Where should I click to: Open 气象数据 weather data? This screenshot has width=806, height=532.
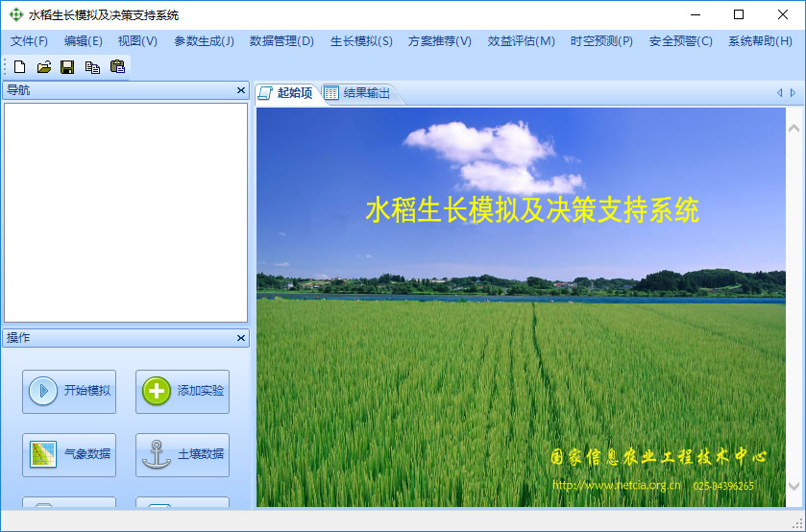coord(69,454)
